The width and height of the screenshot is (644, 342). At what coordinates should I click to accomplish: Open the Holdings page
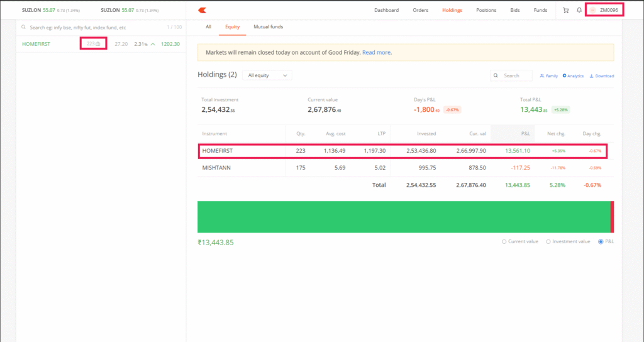tap(452, 10)
